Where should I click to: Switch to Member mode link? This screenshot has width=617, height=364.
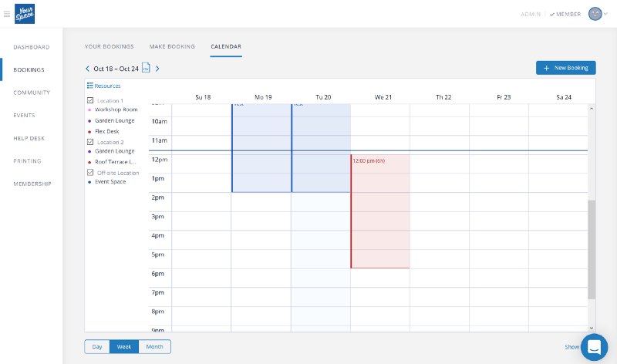[565, 14]
